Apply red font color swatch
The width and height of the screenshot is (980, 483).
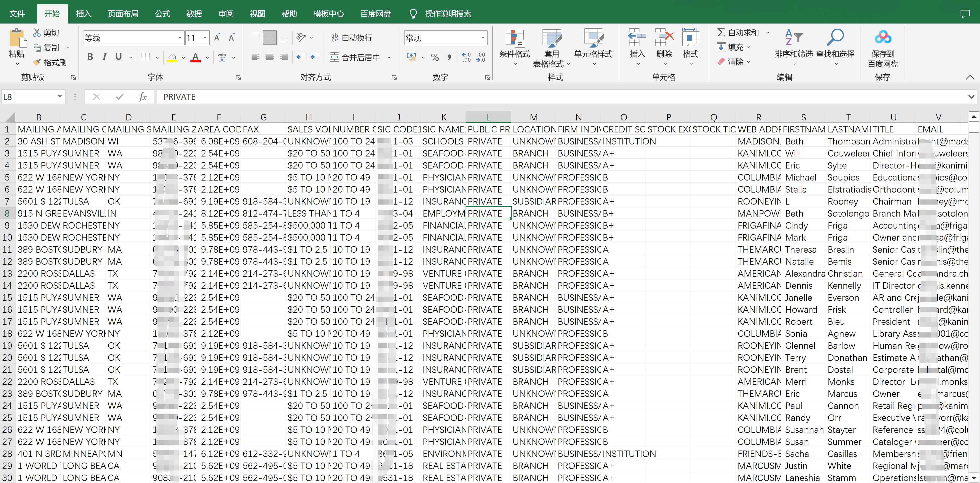point(196,58)
